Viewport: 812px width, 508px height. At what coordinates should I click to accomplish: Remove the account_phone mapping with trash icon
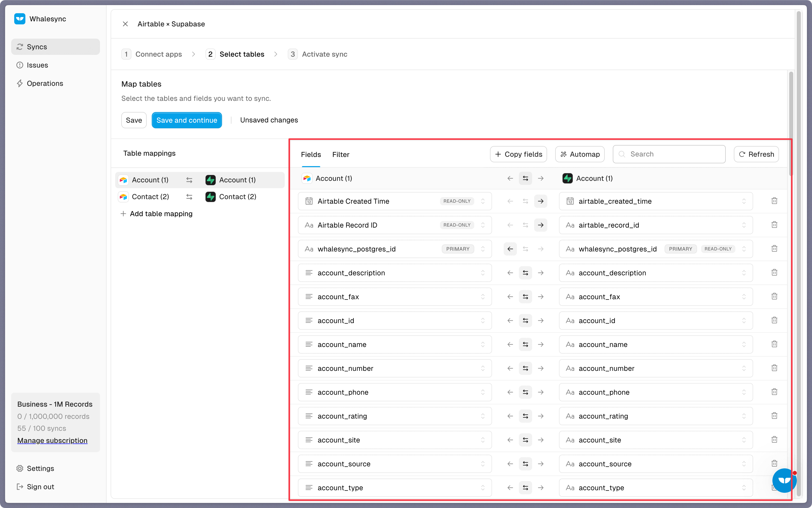[x=774, y=392]
